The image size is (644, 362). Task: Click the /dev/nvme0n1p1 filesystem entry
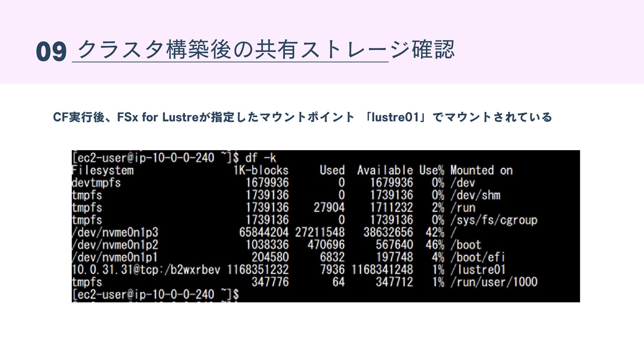(115, 257)
